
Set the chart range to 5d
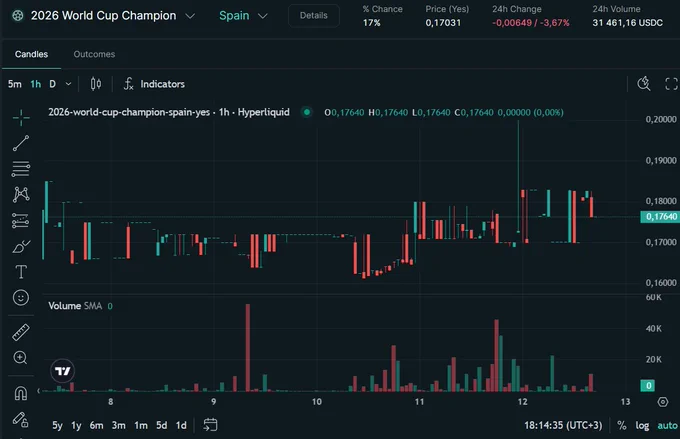point(161,426)
